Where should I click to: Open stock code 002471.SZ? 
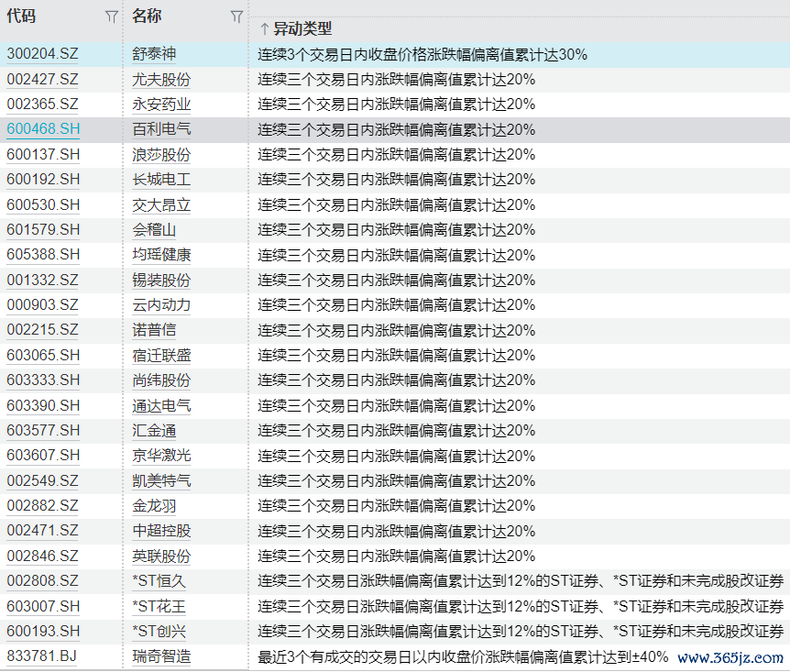43,530
